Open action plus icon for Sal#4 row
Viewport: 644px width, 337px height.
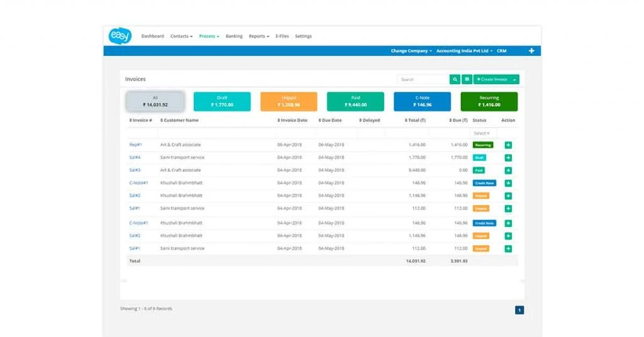click(508, 158)
